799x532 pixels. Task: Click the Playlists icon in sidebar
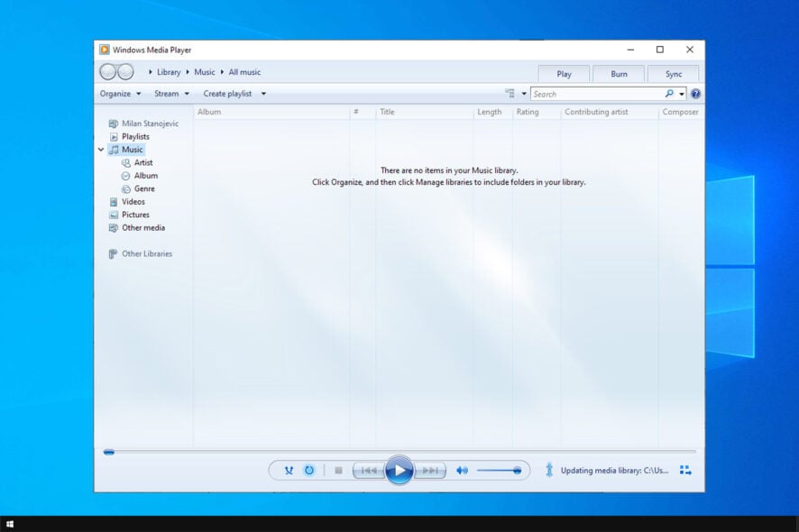coord(114,136)
